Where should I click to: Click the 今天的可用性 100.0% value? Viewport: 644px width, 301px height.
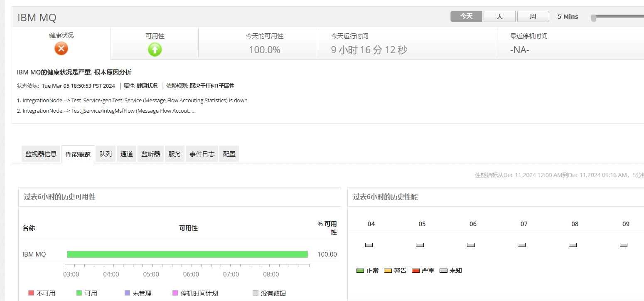click(265, 50)
